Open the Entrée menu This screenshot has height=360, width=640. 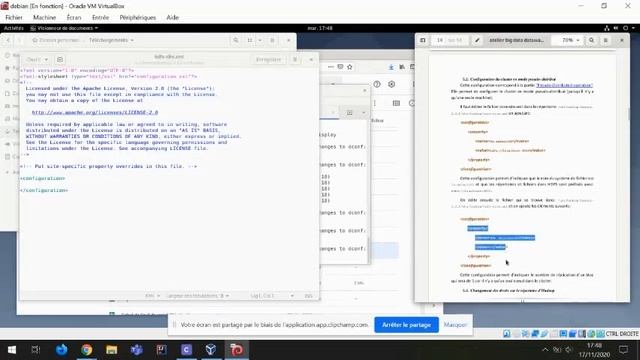(x=100, y=18)
